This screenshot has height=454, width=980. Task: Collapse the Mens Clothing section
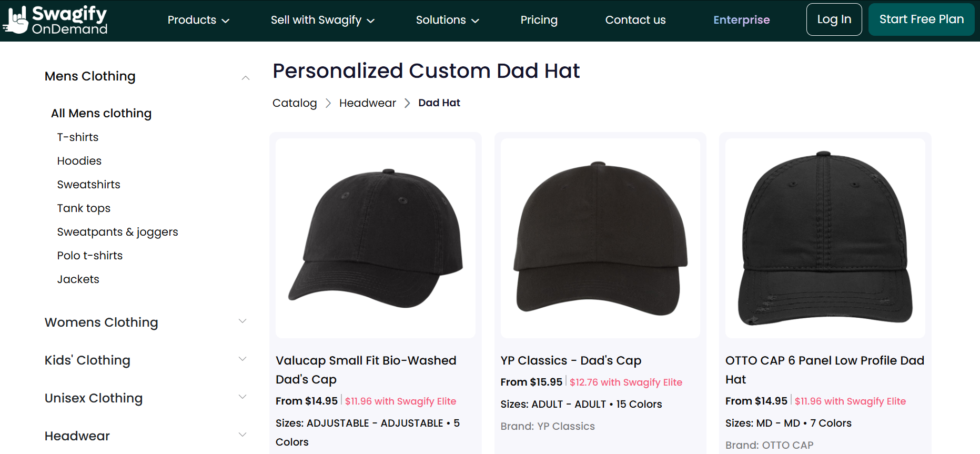click(245, 77)
